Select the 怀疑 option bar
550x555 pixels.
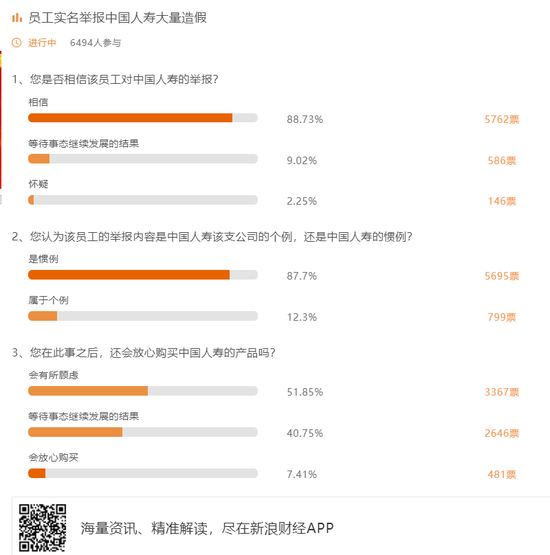[143, 200]
